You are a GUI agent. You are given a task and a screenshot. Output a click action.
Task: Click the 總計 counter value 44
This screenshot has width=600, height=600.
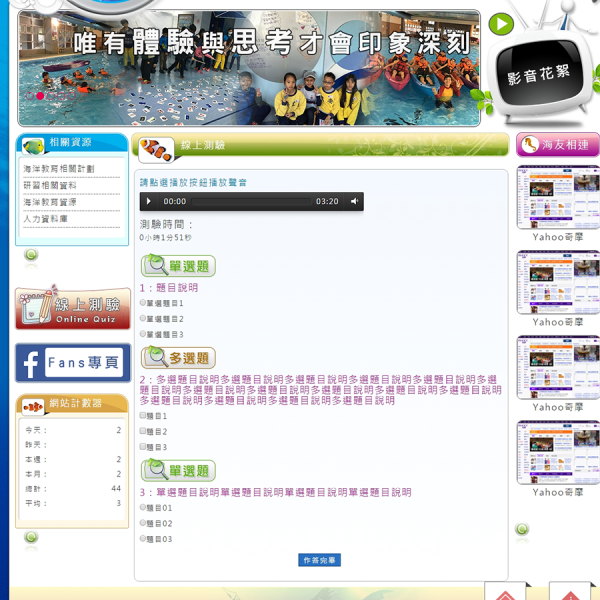(x=116, y=488)
